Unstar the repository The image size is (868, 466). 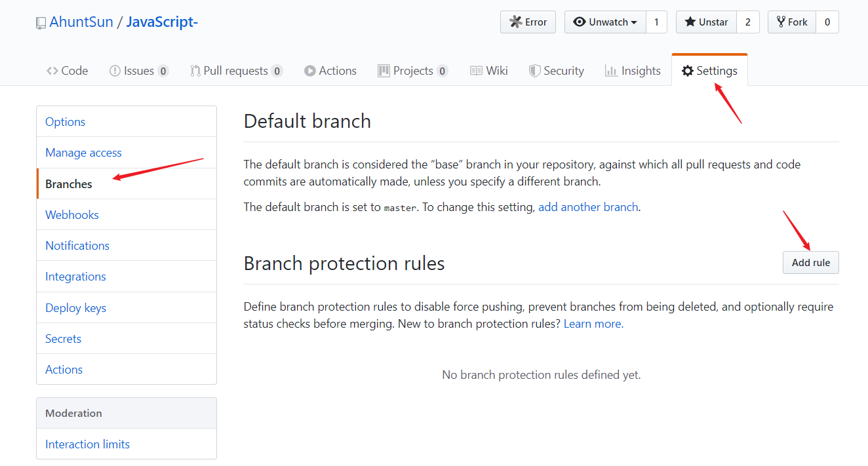coord(706,22)
